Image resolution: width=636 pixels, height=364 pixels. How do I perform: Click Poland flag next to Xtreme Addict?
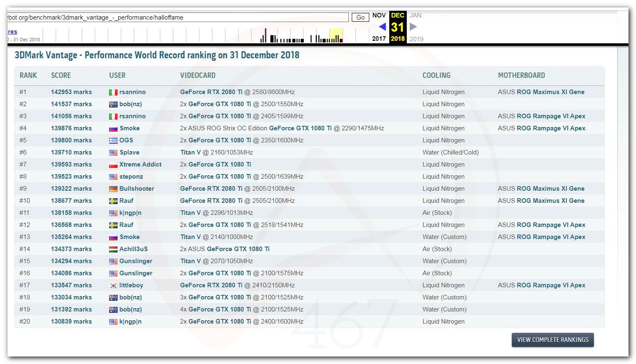113,165
